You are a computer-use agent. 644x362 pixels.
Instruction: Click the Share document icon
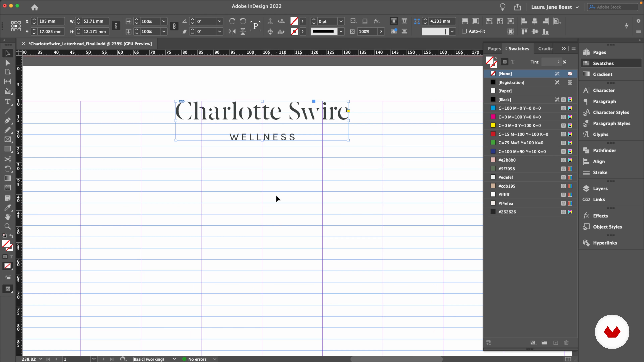coord(518,7)
